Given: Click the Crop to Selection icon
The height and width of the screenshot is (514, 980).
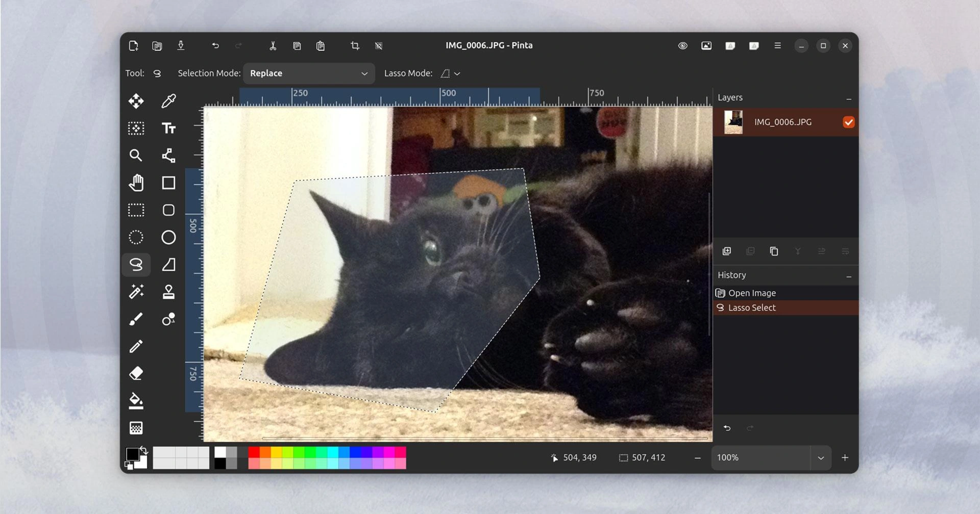Looking at the screenshot, I should pos(355,46).
